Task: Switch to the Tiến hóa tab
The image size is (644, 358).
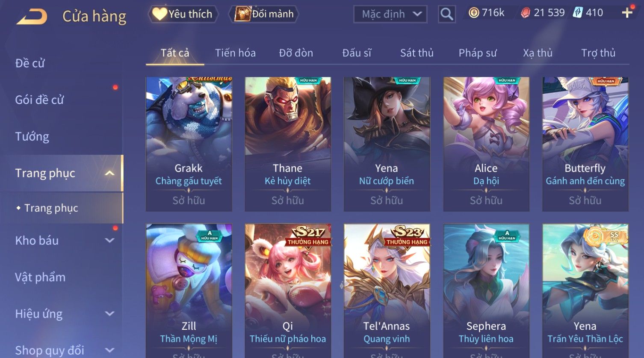Action: click(235, 53)
